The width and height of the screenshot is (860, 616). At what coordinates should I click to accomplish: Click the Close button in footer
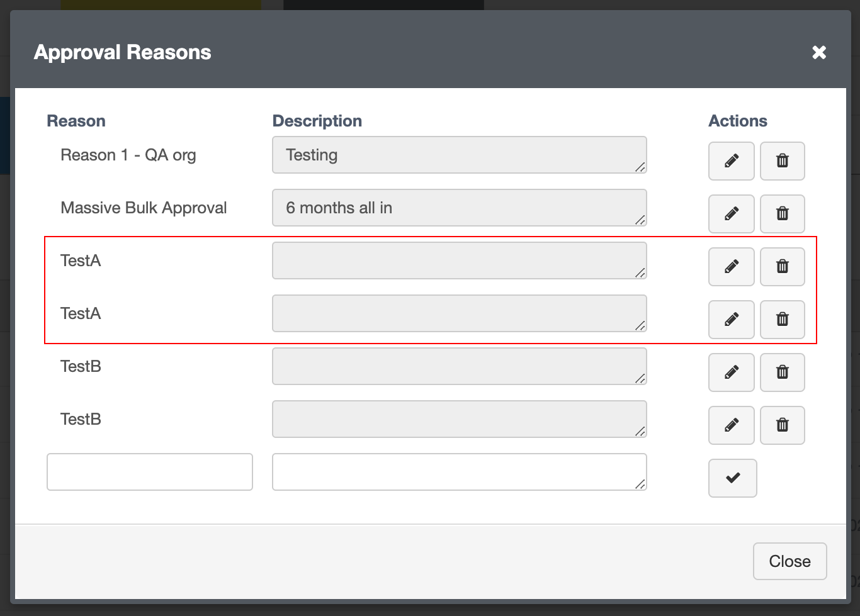[789, 561]
